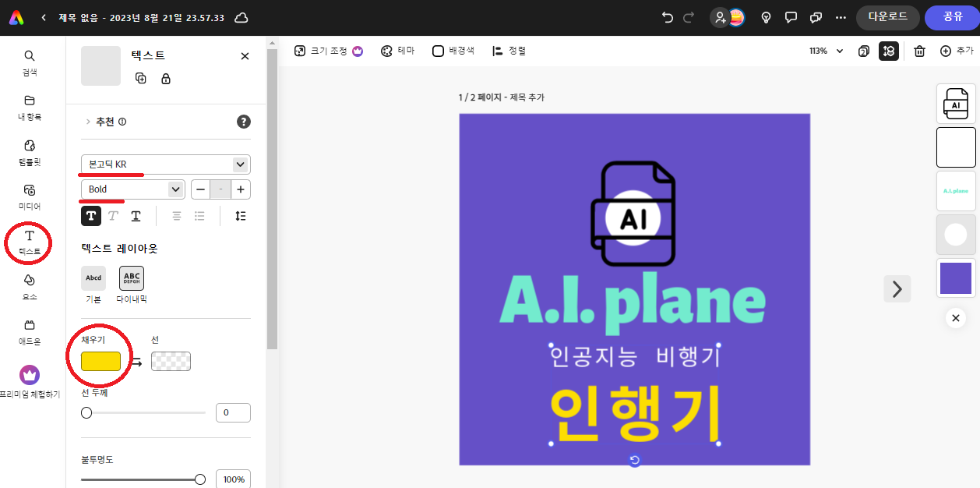Increase font size with plus button
This screenshot has width=980, height=488.
tap(241, 189)
